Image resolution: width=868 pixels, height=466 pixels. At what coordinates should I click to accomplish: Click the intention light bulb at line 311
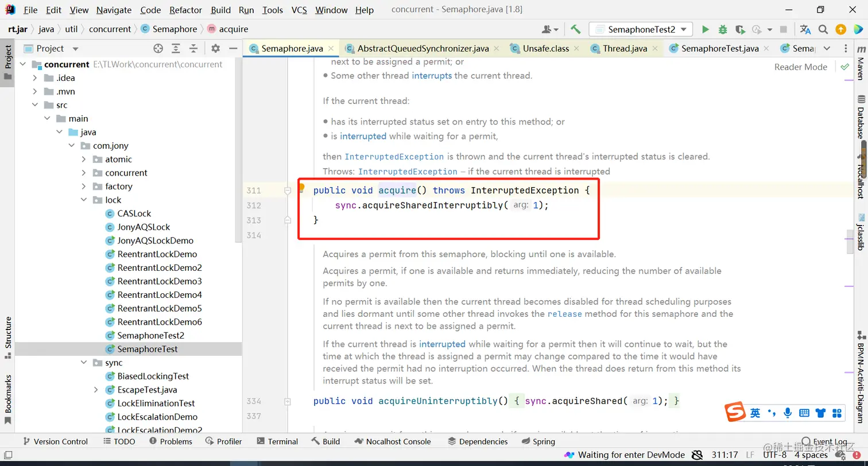click(x=301, y=188)
